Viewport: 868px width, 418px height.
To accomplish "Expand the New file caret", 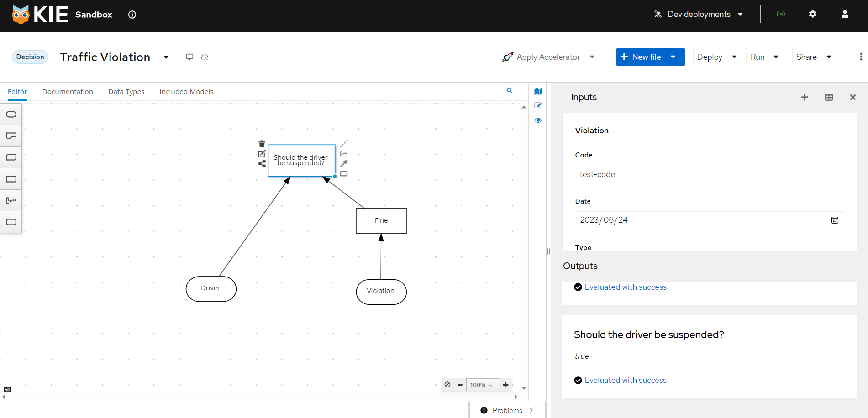I will pos(673,57).
